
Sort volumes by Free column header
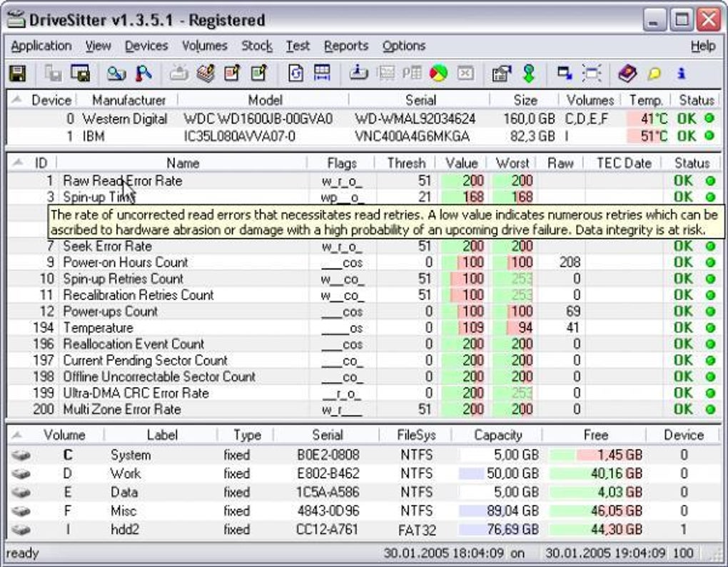coord(596,435)
